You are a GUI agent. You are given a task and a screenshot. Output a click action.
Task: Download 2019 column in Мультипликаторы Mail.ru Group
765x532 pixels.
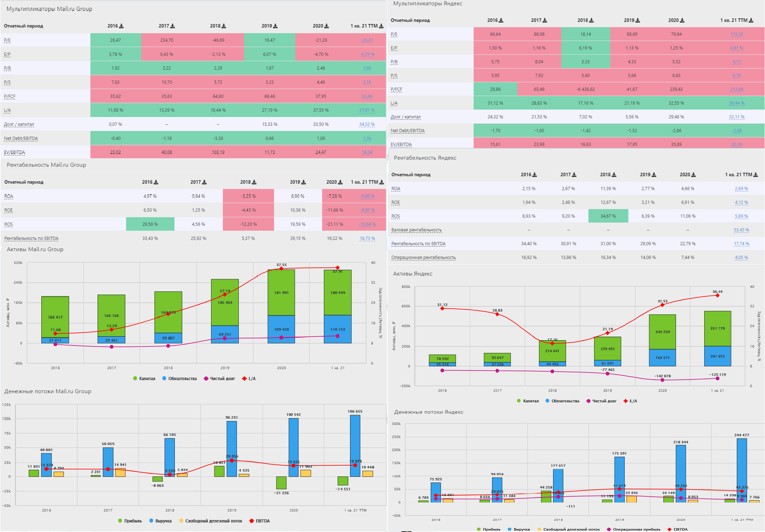click(x=275, y=26)
